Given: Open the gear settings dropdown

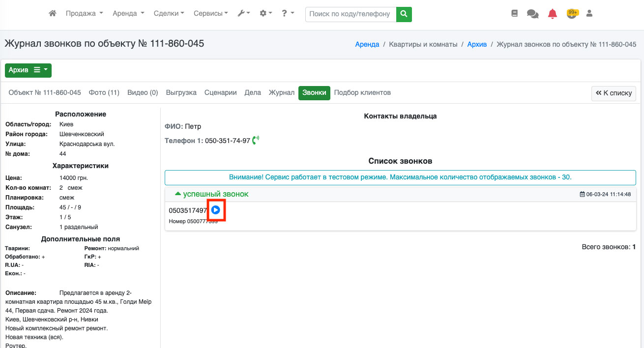Looking at the screenshot, I should pos(266,14).
